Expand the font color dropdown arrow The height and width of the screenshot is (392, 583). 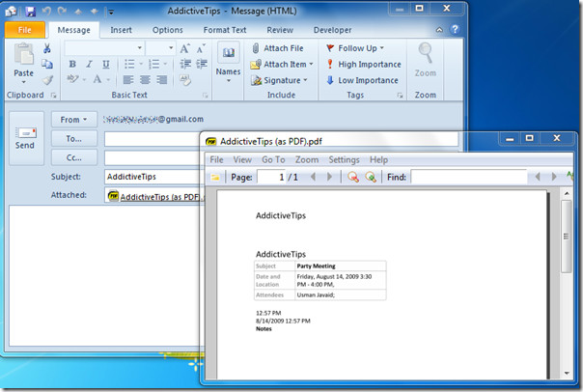pyautogui.click(x=108, y=79)
